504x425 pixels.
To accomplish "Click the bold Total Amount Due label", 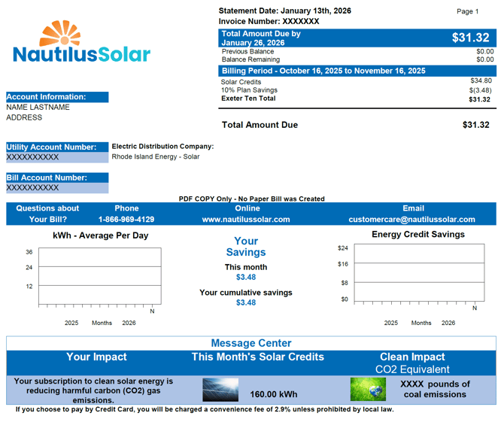I will pos(260,125).
